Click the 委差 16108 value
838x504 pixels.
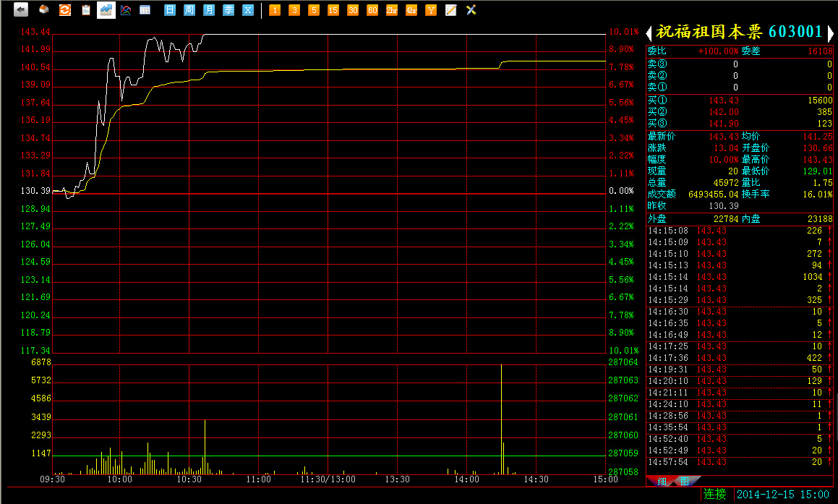pos(820,51)
